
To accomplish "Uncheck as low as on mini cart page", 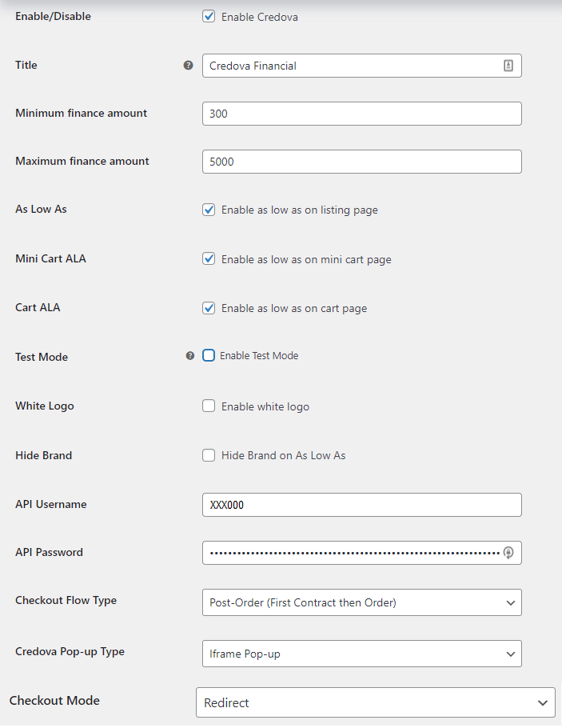I will tap(209, 259).
